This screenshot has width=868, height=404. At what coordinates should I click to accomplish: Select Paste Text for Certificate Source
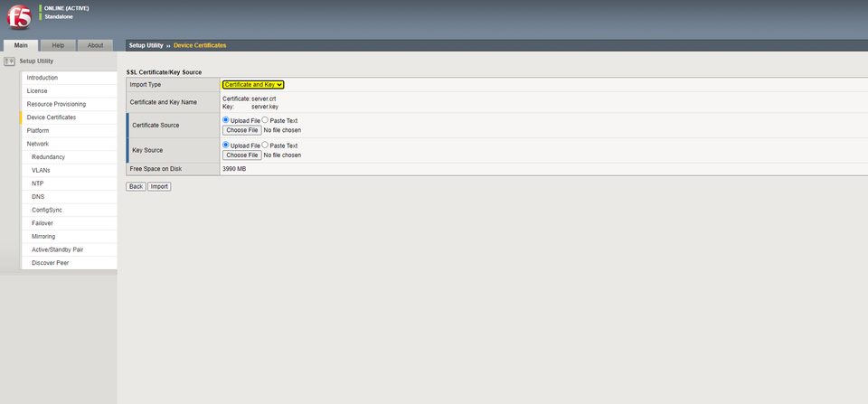pos(265,120)
